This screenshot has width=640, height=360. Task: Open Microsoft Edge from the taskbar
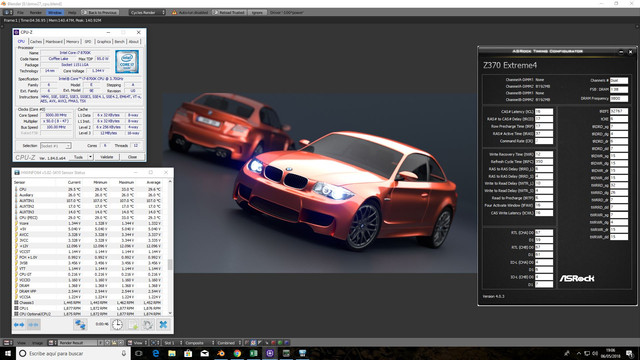coord(156,353)
